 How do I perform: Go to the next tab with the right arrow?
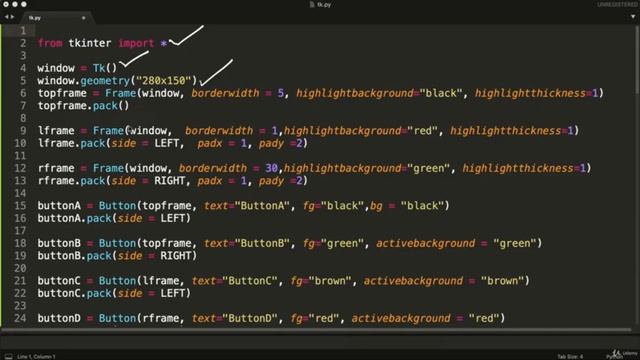12,17
